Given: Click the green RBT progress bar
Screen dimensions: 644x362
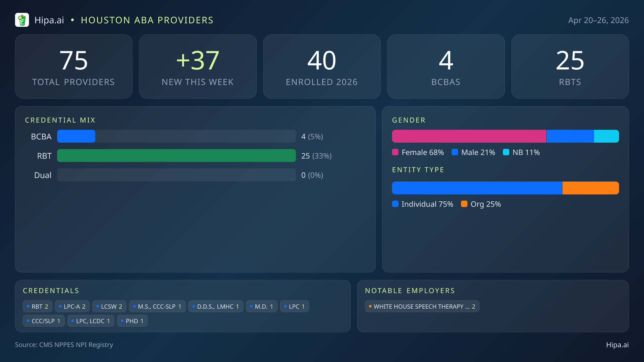Looking at the screenshot, I should click(x=176, y=156).
